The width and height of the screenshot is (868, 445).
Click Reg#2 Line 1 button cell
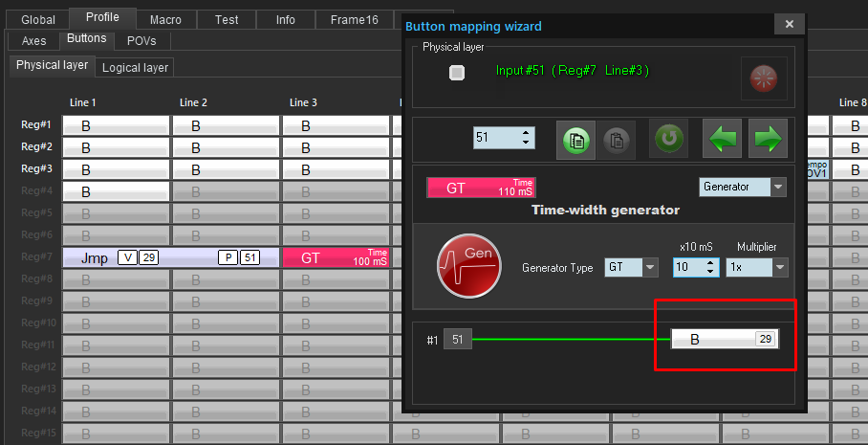click(116, 147)
